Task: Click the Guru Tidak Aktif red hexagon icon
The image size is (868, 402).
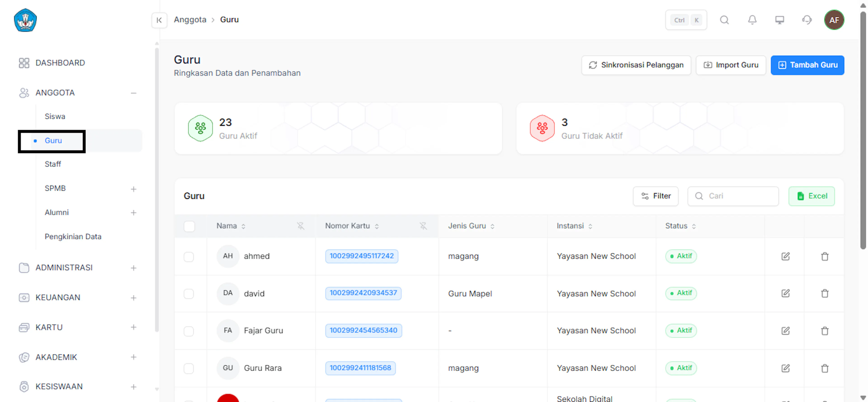Action: (x=542, y=128)
